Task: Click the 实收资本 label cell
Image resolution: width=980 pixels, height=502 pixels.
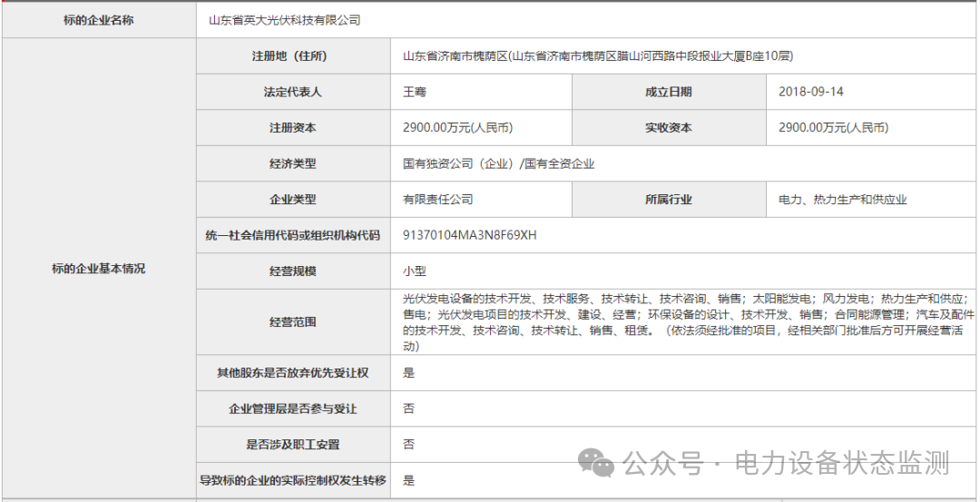Action: pos(668,128)
